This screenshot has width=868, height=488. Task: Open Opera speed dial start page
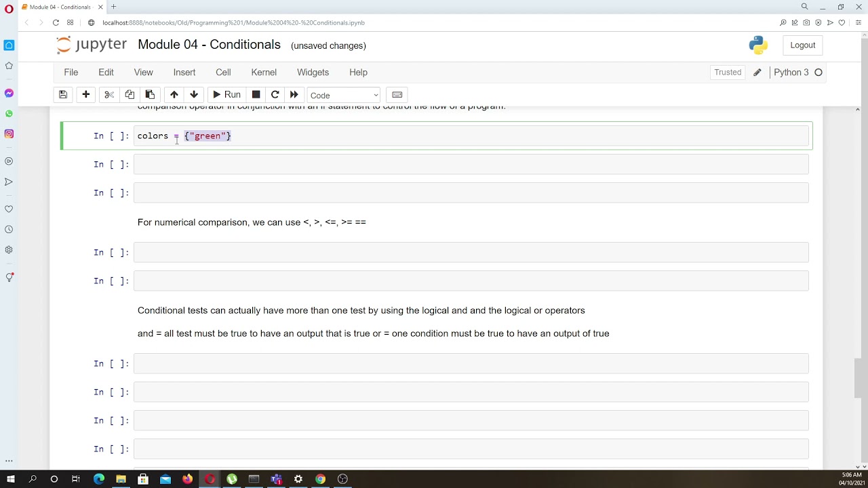pyautogui.click(x=70, y=22)
